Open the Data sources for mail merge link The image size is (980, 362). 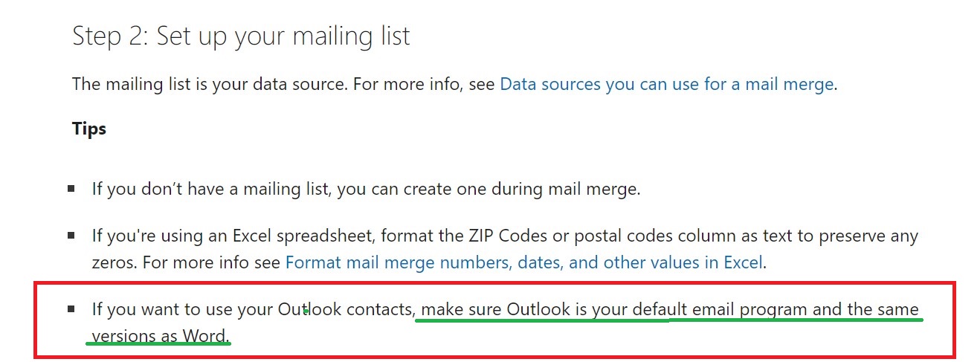point(667,84)
